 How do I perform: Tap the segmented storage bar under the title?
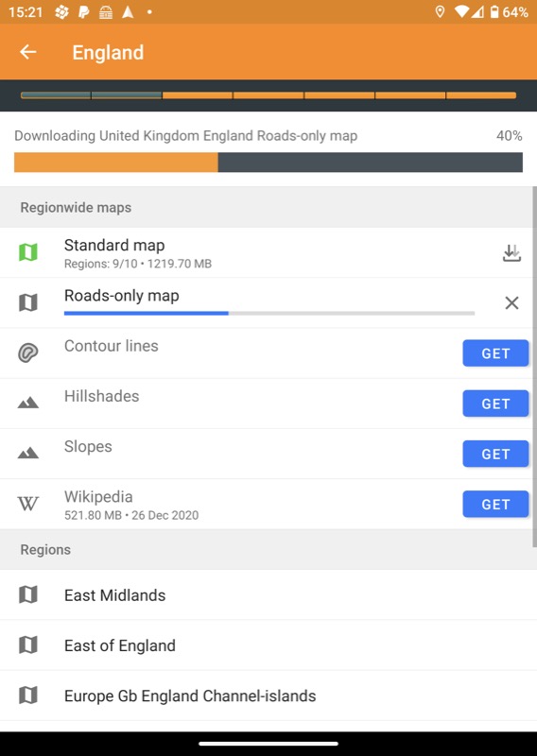[268, 95]
